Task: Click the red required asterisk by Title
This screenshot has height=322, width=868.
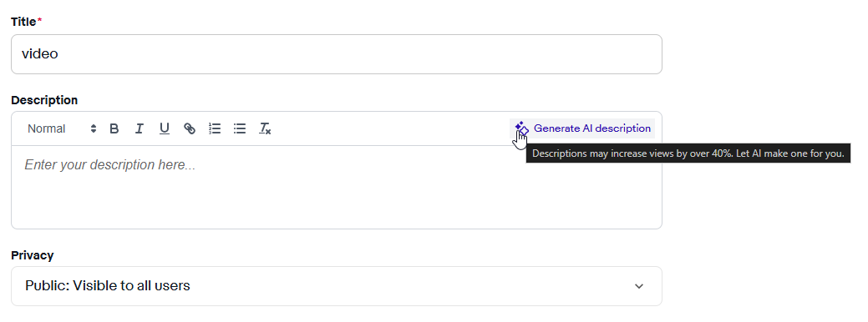Action: coord(39,20)
